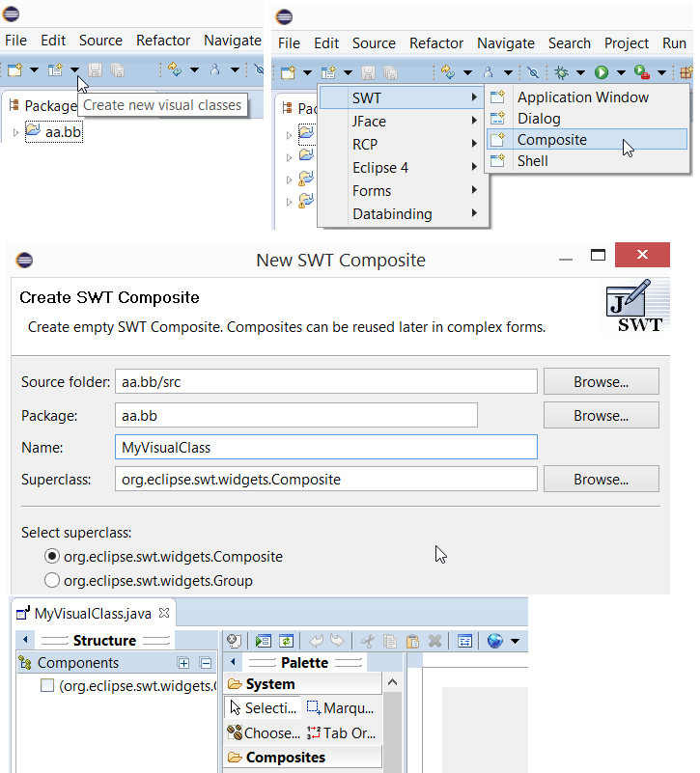
Task: Expand all in the Components panel
Action: click(184, 663)
